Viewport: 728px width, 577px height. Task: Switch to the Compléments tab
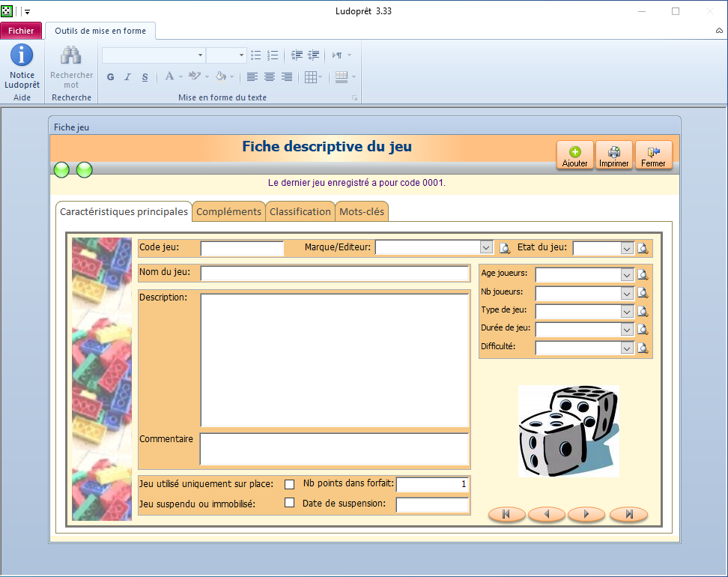[x=228, y=211]
